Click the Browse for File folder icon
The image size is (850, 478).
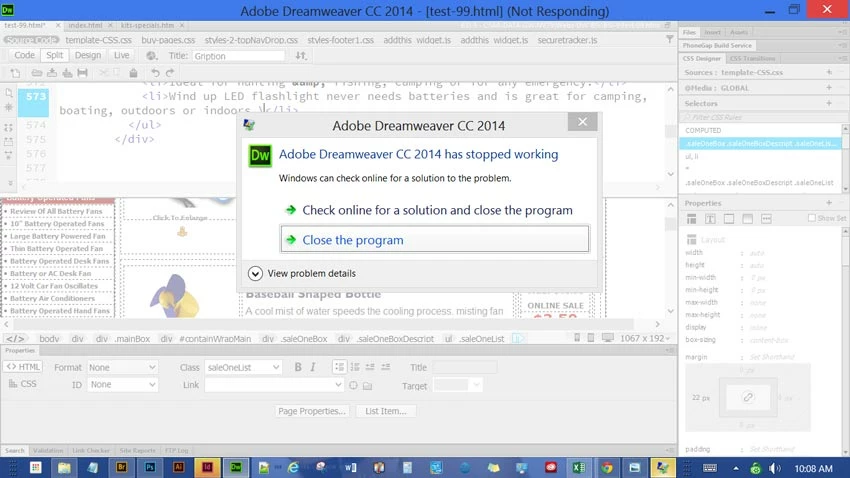pyautogui.click(x=368, y=385)
